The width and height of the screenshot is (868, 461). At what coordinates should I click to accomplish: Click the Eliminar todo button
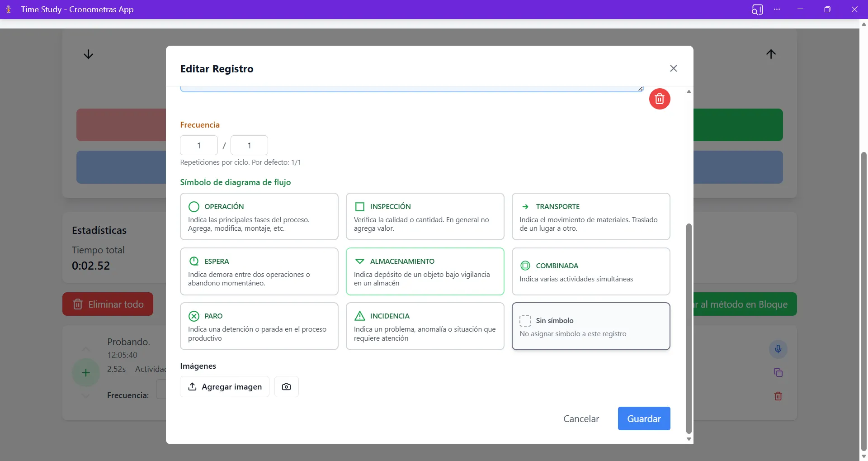coord(108,304)
